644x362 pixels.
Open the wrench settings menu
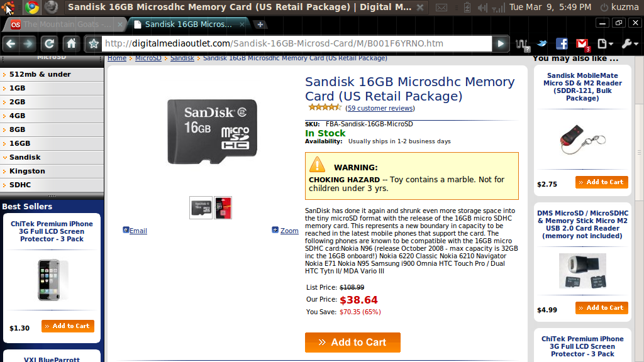[628, 44]
